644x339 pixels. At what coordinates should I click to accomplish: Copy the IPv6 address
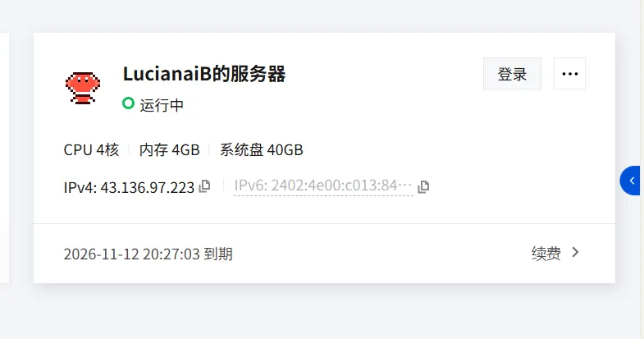click(x=423, y=186)
